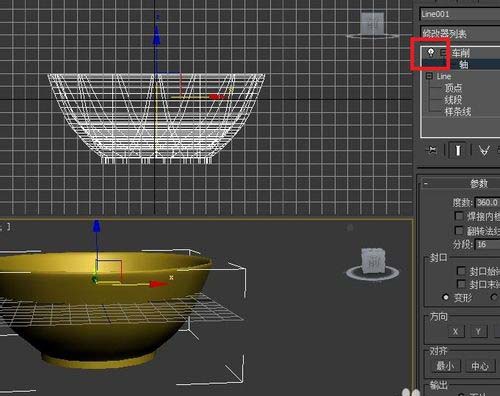The height and width of the screenshot is (396, 500).
Task: Click the 中心 align button
Action: pyautogui.click(x=480, y=366)
